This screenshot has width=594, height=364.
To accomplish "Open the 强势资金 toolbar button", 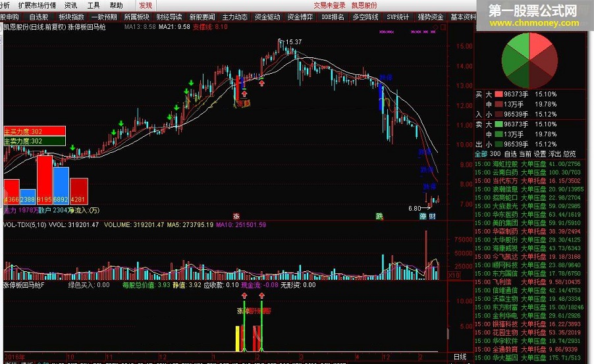I will (431, 17).
